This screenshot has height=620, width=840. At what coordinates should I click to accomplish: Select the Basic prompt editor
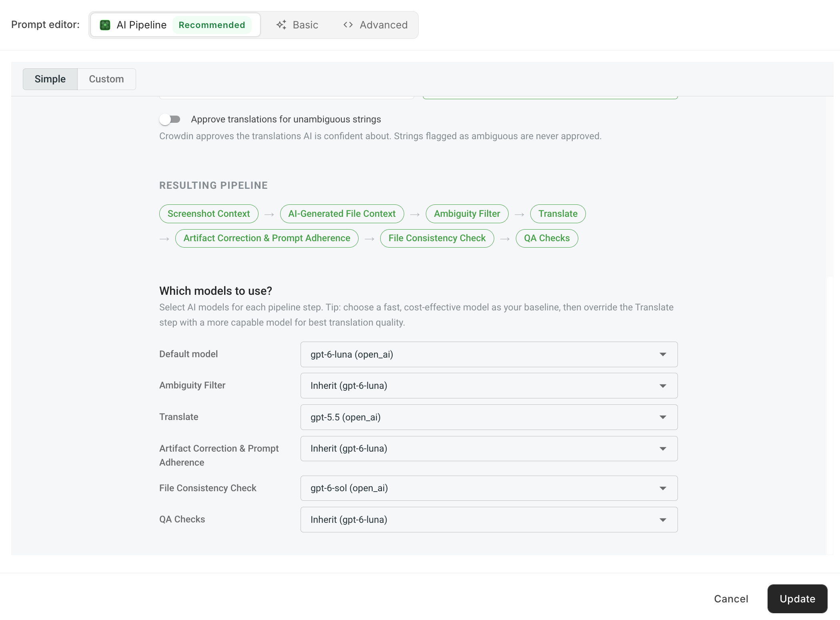297,25
